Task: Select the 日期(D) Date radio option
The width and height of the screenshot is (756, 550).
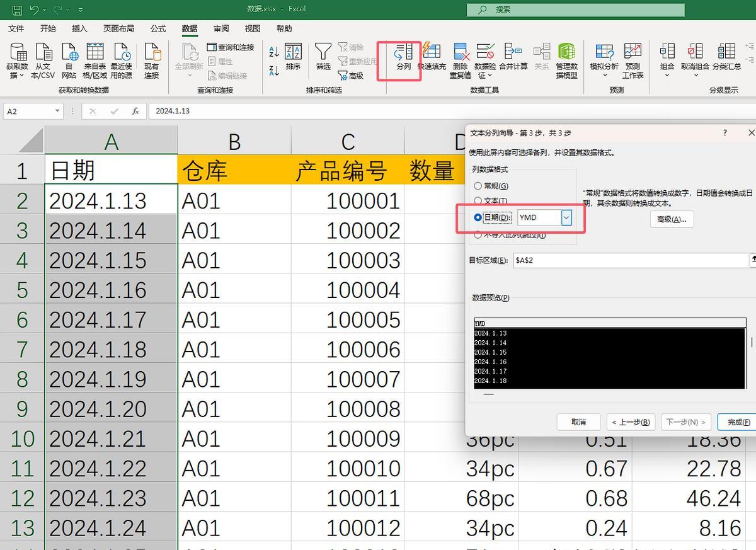Action: tap(493, 217)
